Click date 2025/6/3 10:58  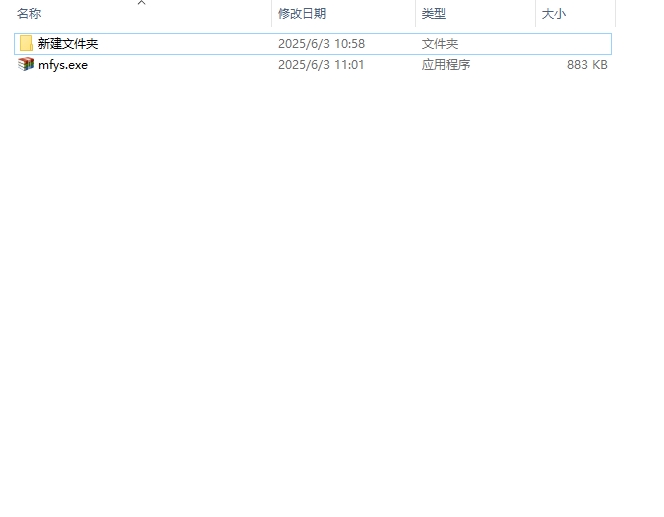[x=321, y=44]
